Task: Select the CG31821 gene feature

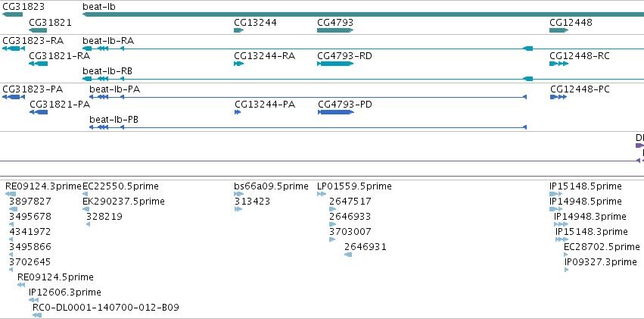Action: [x=38, y=30]
